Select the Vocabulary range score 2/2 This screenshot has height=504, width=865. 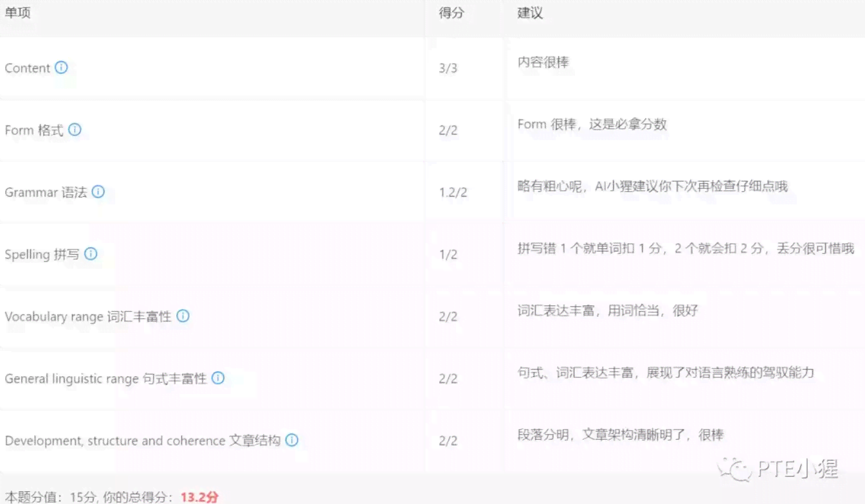tap(448, 317)
